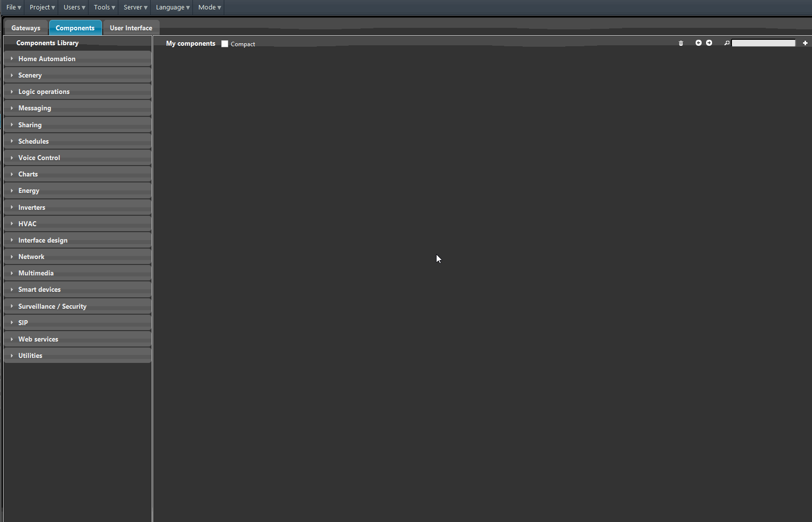Open the Network library section

[x=78, y=257]
